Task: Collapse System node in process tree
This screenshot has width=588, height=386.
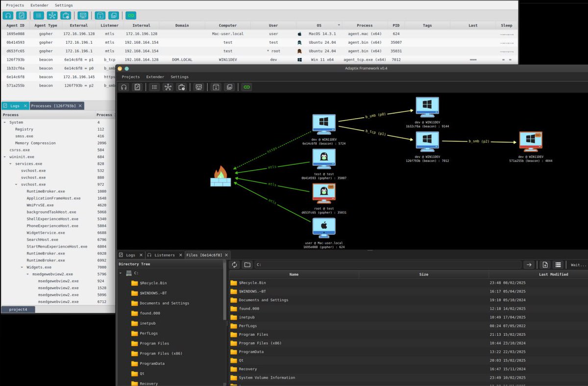Action: point(5,122)
